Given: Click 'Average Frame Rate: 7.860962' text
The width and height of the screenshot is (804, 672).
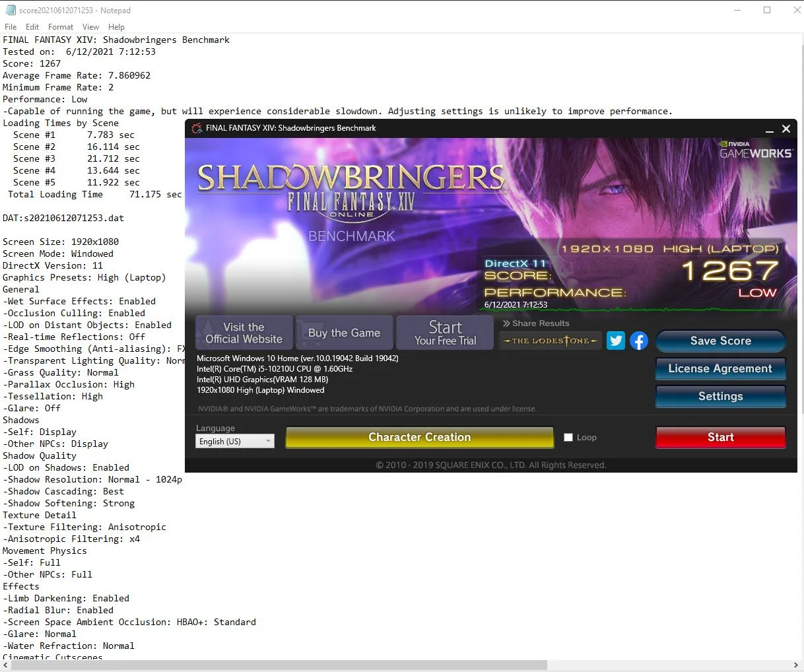Looking at the screenshot, I should pyautogui.click(x=77, y=75).
